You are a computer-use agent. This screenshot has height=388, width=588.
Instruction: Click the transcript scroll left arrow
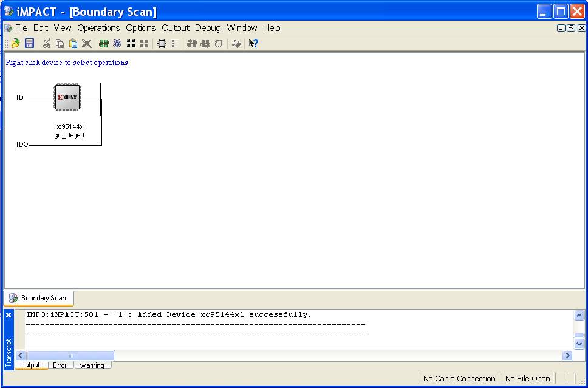pyautogui.click(x=20, y=355)
